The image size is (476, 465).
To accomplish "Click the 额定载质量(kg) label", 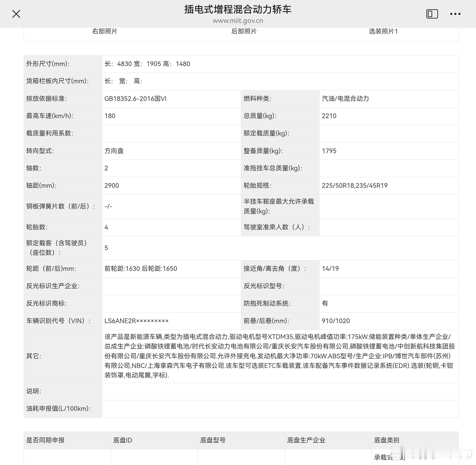I will 266,133.
